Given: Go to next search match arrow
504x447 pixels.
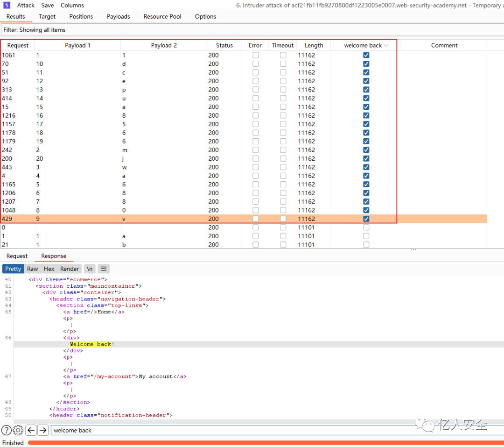Looking at the screenshot, I should 43,430.
